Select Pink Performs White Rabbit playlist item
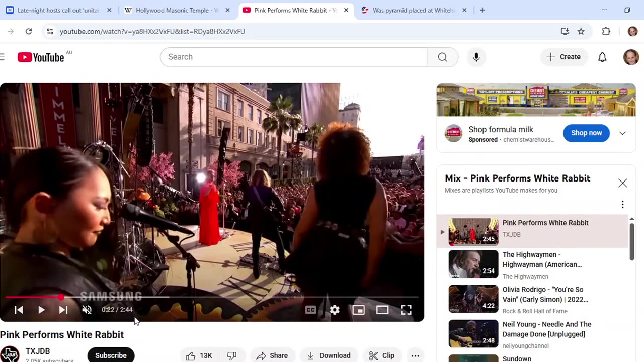Viewport: 644px width, 362px height. [532, 231]
